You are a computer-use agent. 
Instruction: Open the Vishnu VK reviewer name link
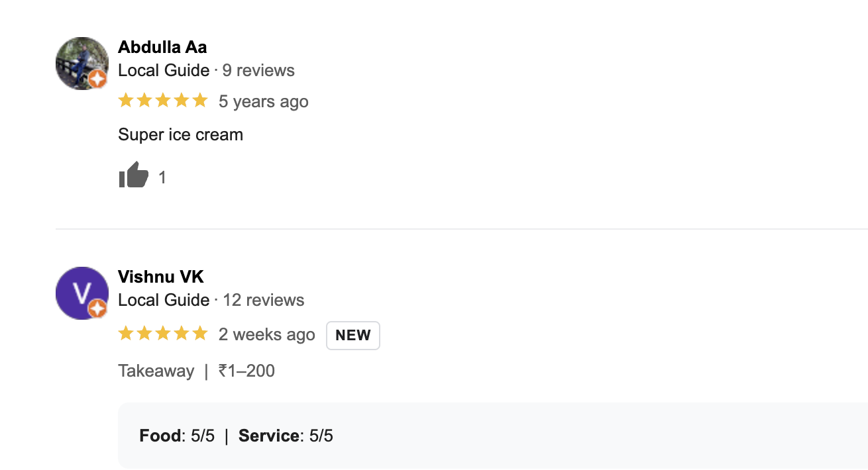[x=161, y=277]
